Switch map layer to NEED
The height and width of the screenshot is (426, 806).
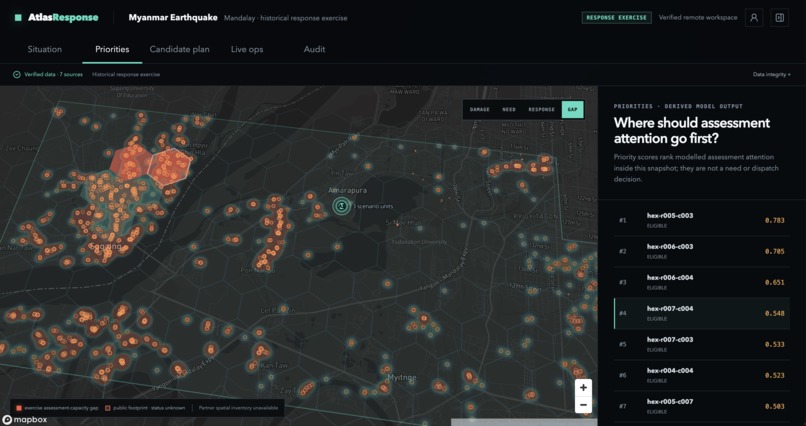click(x=509, y=109)
